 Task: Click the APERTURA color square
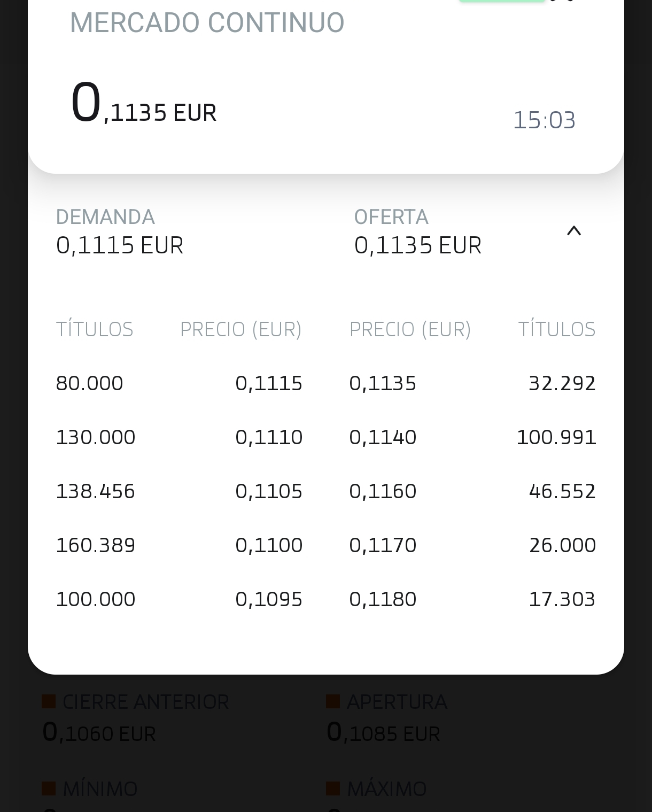(333, 701)
